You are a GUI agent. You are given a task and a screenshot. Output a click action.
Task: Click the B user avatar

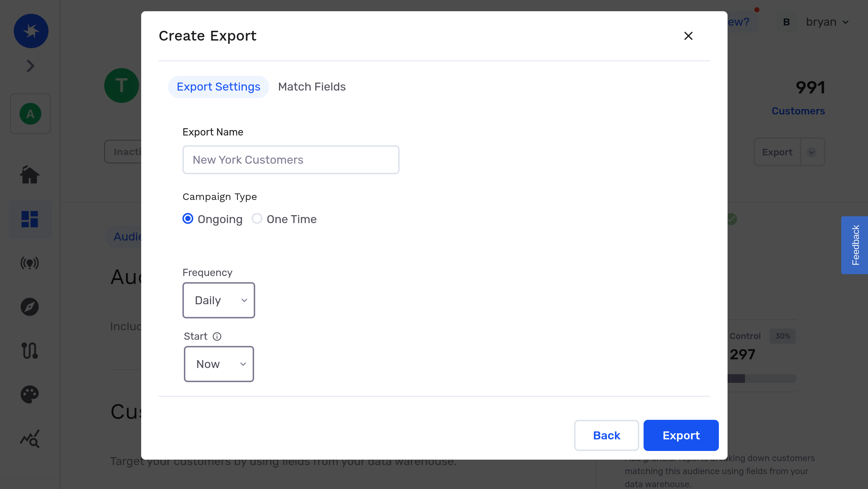point(787,22)
